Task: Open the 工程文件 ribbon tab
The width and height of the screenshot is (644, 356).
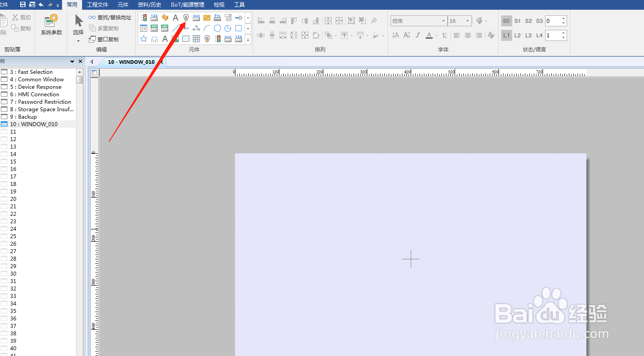Action: tap(98, 5)
